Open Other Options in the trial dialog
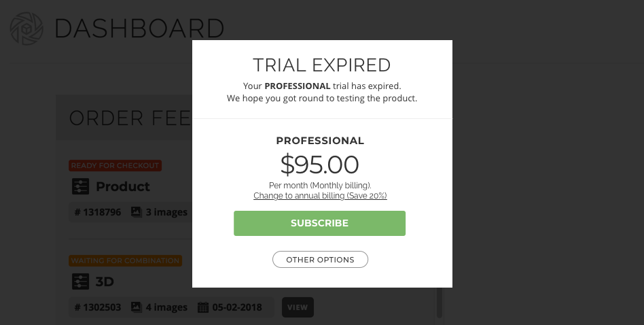 pos(320,260)
